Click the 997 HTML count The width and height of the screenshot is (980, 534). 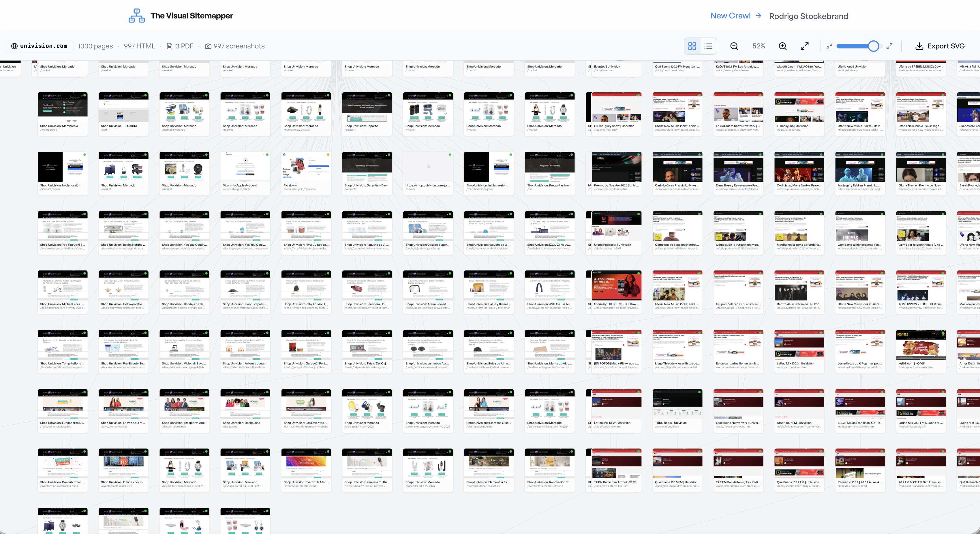[139, 46]
